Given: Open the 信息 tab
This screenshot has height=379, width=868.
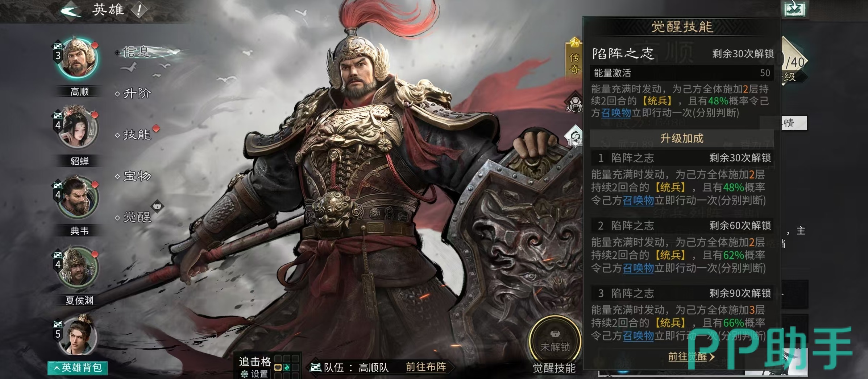Looking at the screenshot, I should [x=136, y=52].
